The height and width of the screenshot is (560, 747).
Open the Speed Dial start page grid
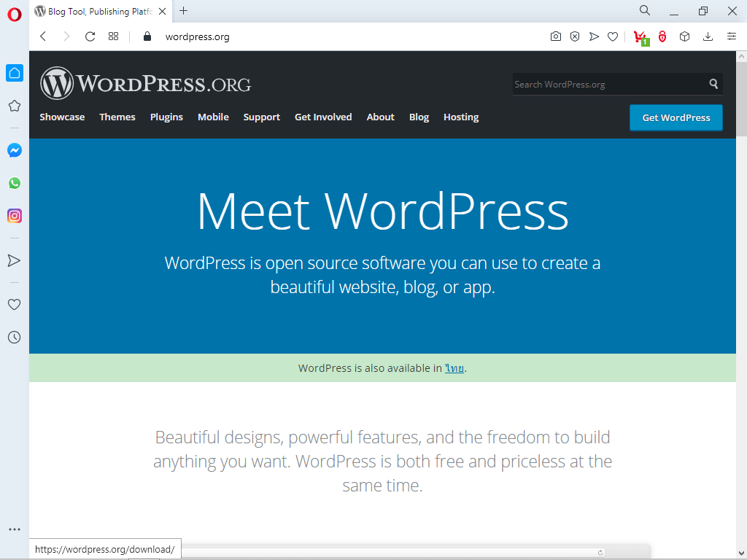pyautogui.click(x=113, y=36)
